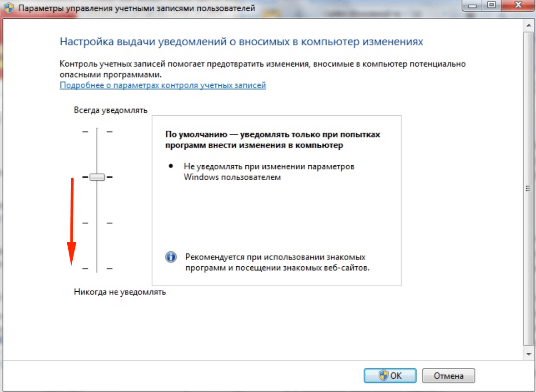Viewport: 536px width, 392px height.
Task: Click the paragraph Контроль учетных записей помогает
Action: point(263,69)
